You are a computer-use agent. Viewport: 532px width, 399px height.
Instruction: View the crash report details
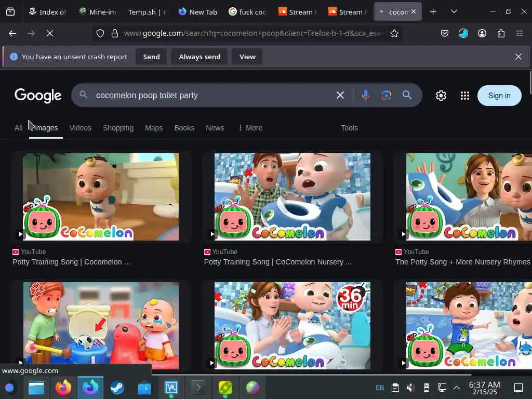(247, 57)
